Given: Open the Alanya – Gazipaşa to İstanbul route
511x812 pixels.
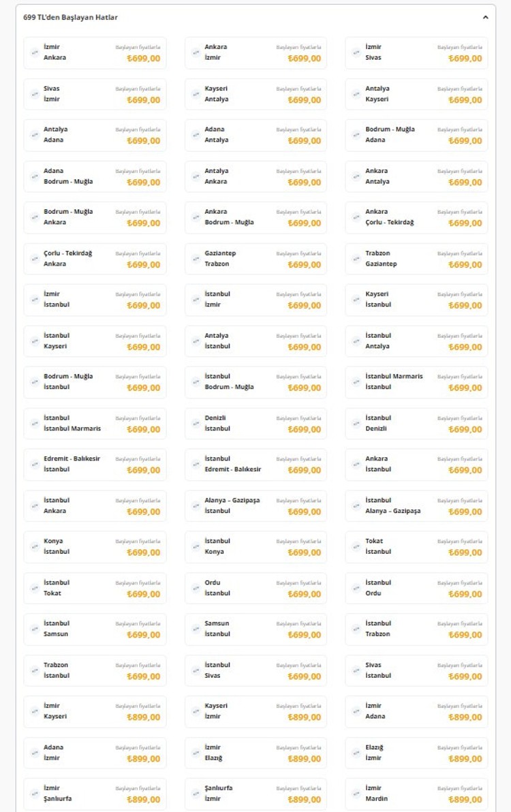Looking at the screenshot, I should coord(255,505).
